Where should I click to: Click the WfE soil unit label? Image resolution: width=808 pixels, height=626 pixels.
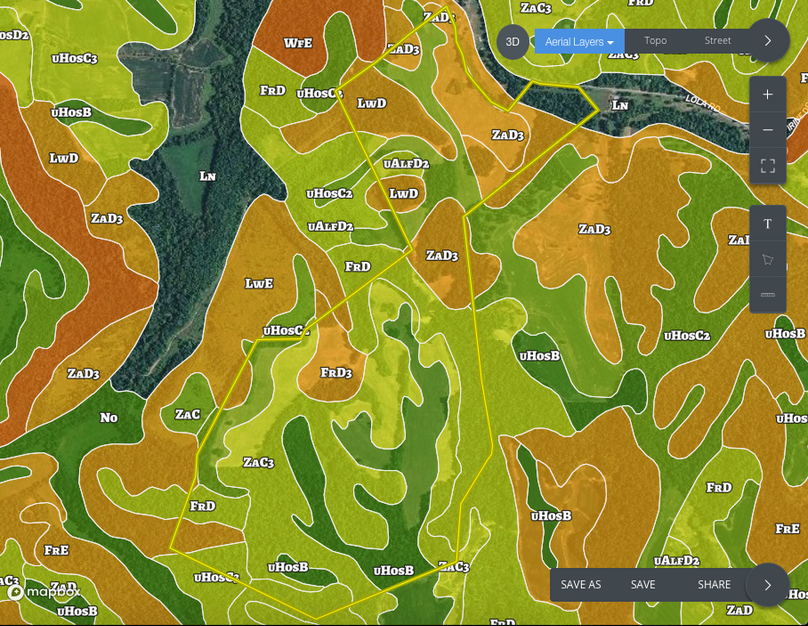point(297,43)
